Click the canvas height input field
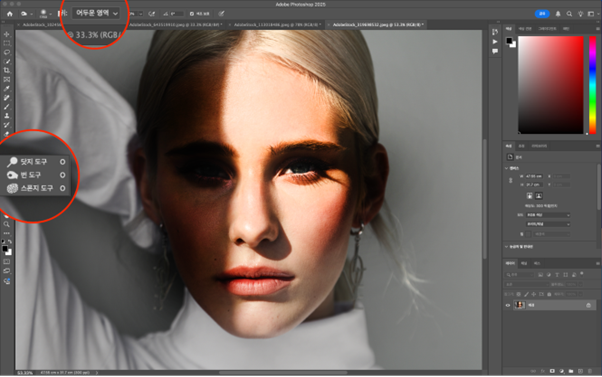This screenshot has height=377, width=602. (x=533, y=185)
